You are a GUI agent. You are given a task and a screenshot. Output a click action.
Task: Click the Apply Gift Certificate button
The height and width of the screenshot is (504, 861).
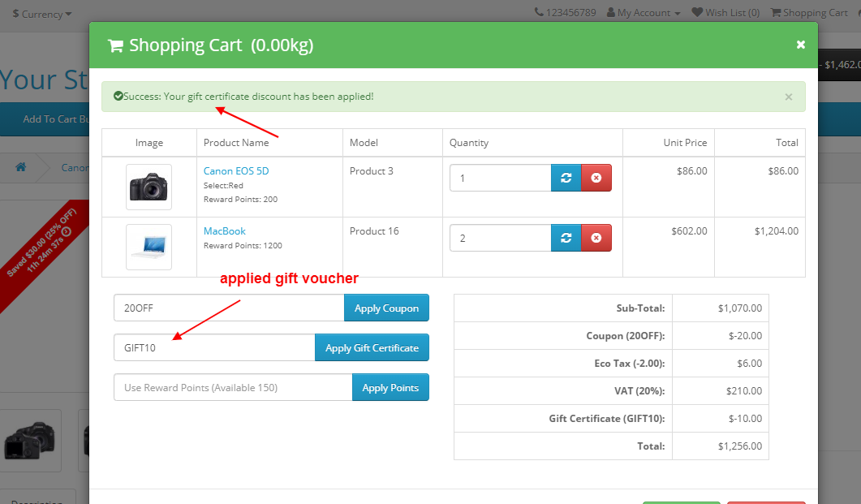tap(372, 347)
